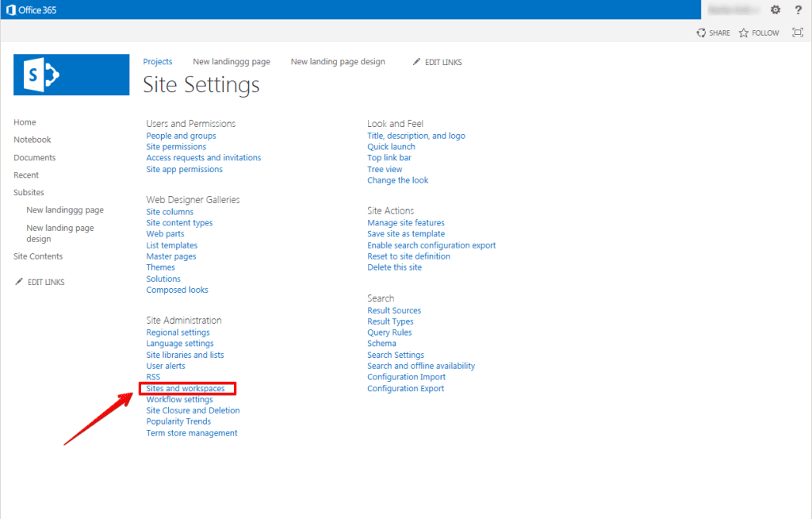
Task: Click the Office 365 logo
Action: pos(31,10)
